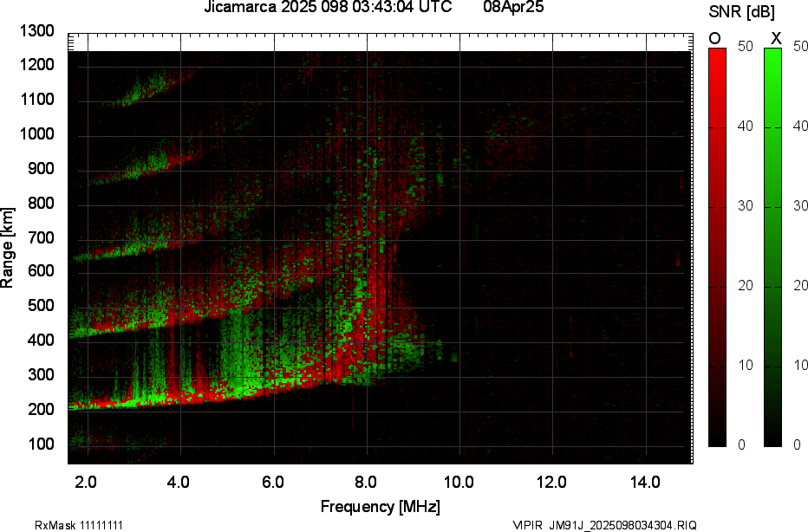Click the 14.0 frequency tick label
The width and height of the screenshot is (808, 532).
tap(645, 482)
